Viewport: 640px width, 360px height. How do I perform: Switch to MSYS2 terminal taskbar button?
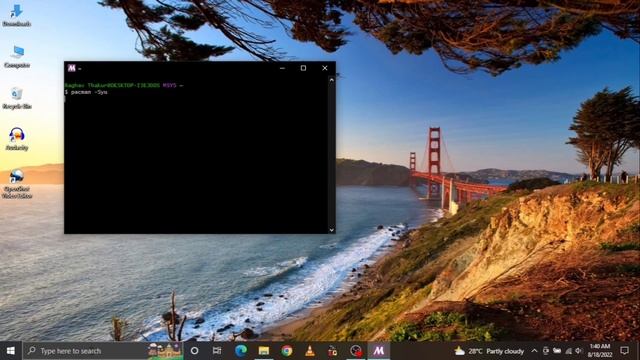pos(379,351)
